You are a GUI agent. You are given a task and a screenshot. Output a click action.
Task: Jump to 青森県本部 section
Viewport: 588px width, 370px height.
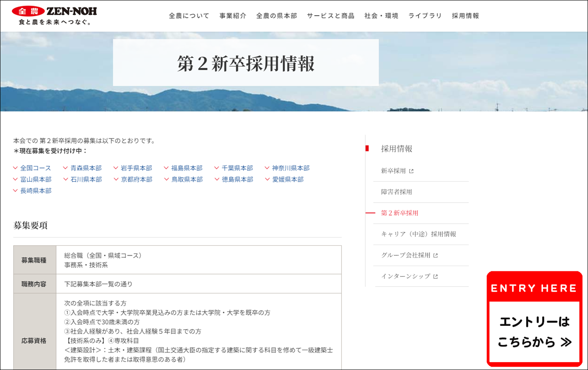click(x=86, y=168)
